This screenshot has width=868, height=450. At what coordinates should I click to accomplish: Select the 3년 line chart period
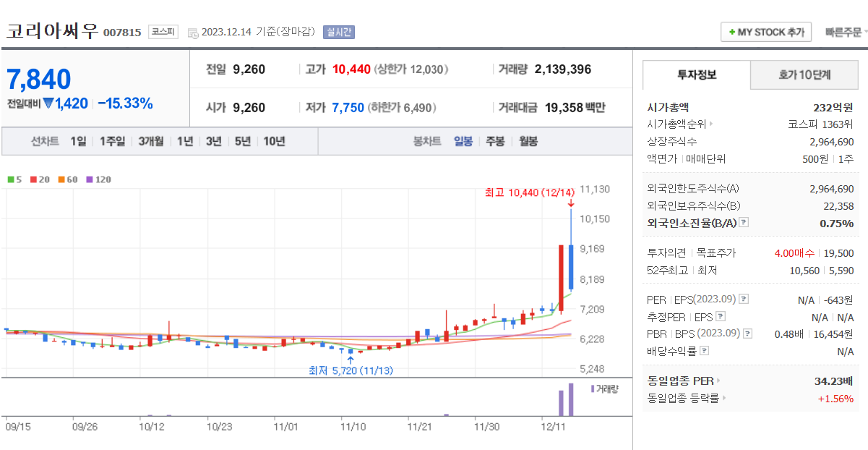213,141
